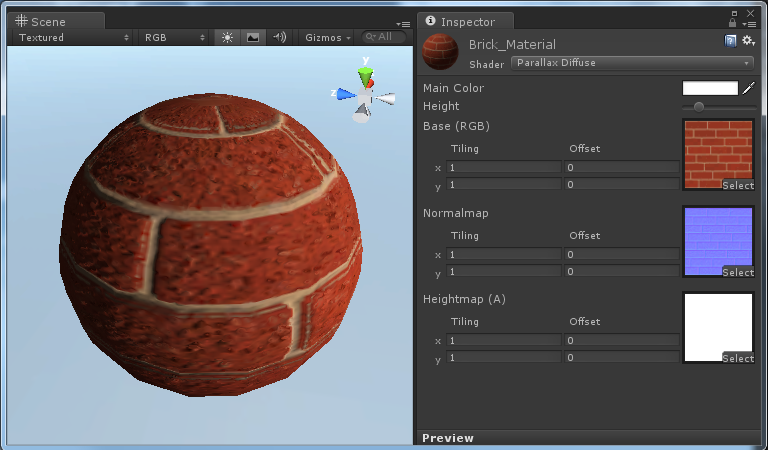The image size is (768, 450).
Task: Click Heightmap (A) Offset x field
Action: click(x=622, y=340)
